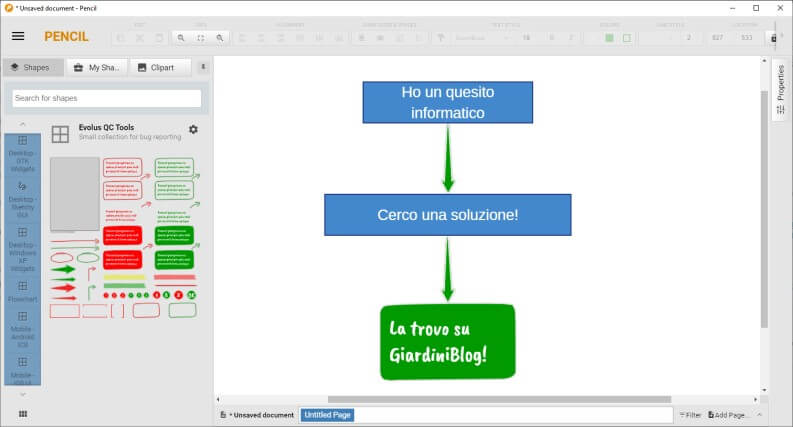Click the align middle vertically icon

point(319,38)
